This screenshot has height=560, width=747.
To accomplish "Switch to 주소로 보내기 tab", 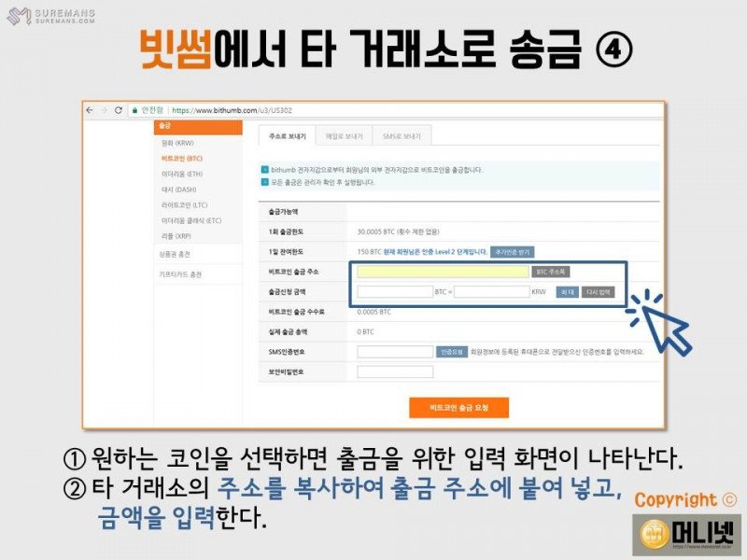I will (288, 136).
